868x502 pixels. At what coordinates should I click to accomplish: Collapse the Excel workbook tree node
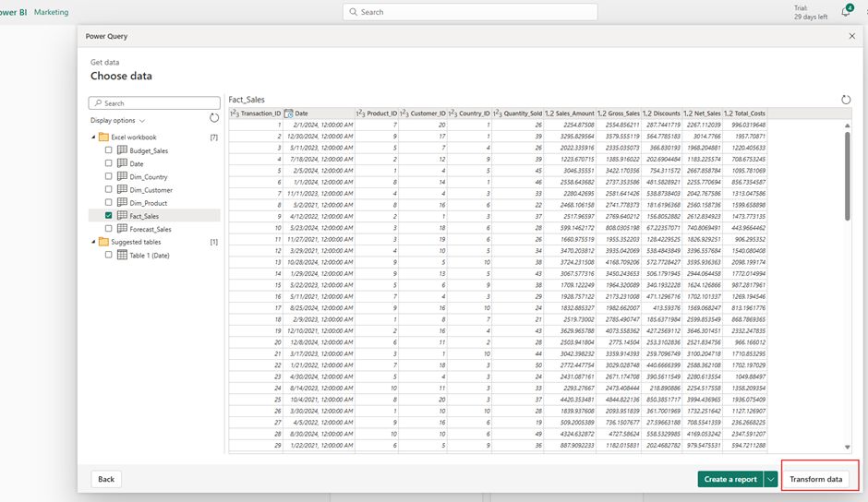93,137
